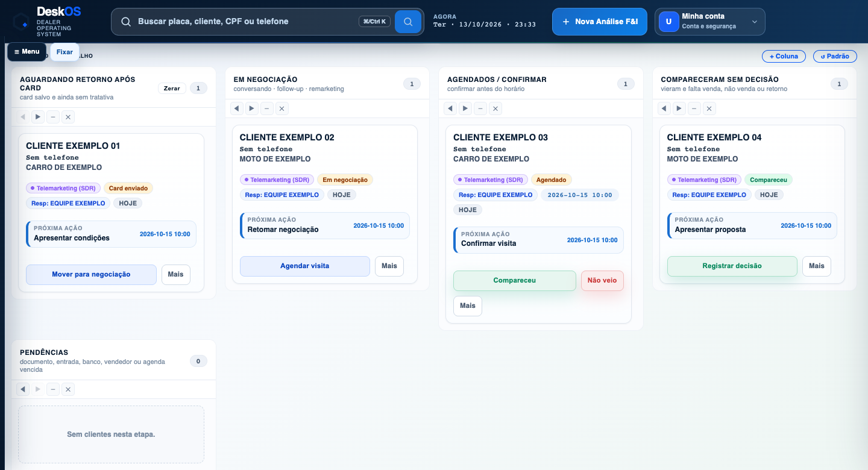Click HOJE tag on Cliente Exemplo 04
Image resolution: width=868 pixels, height=470 pixels.
click(769, 195)
